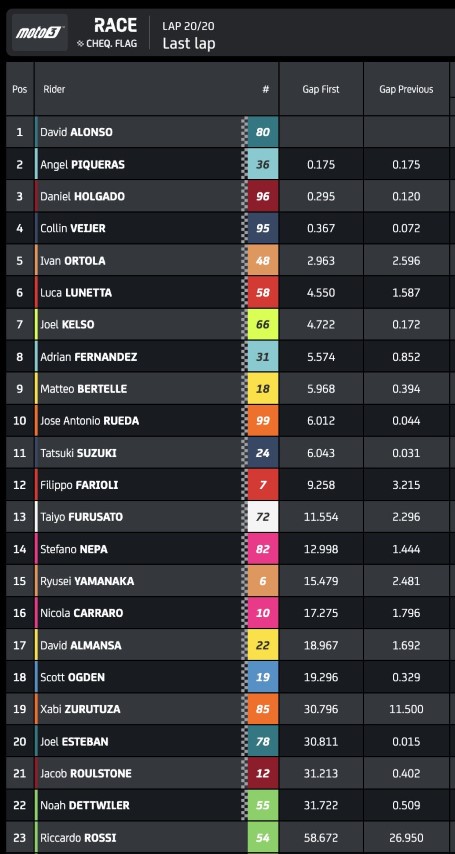The image size is (455, 854).
Task: Click Daniel Holgado's number 96 badge
Action: pos(263,196)
